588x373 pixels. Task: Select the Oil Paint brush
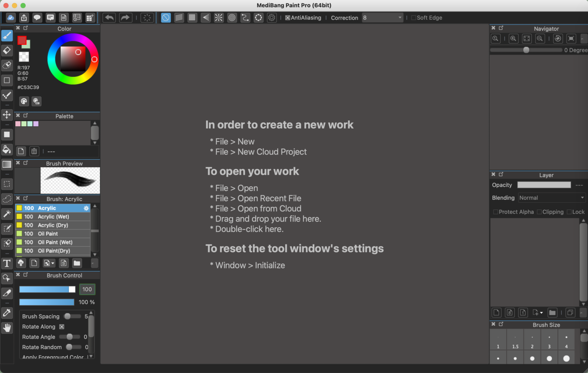coord(48,234)
